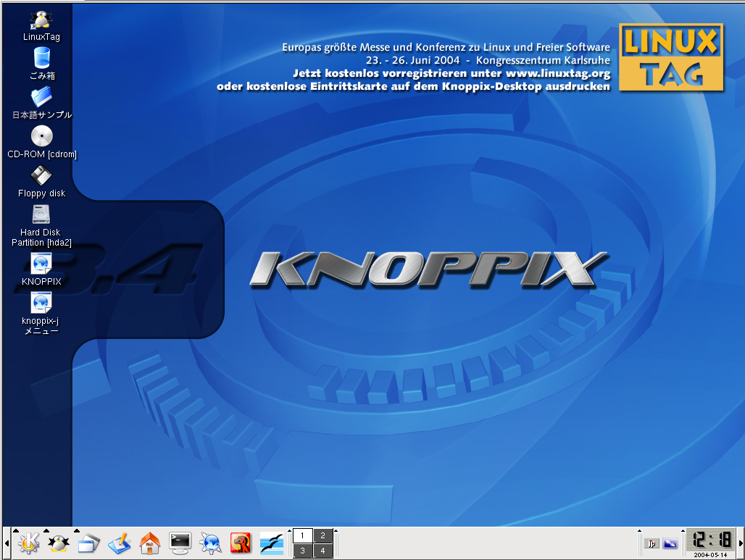This screenshot has width=745, height=560.
Task: Launch OpenOffice.org seagull icon
Action: point(271,543)
